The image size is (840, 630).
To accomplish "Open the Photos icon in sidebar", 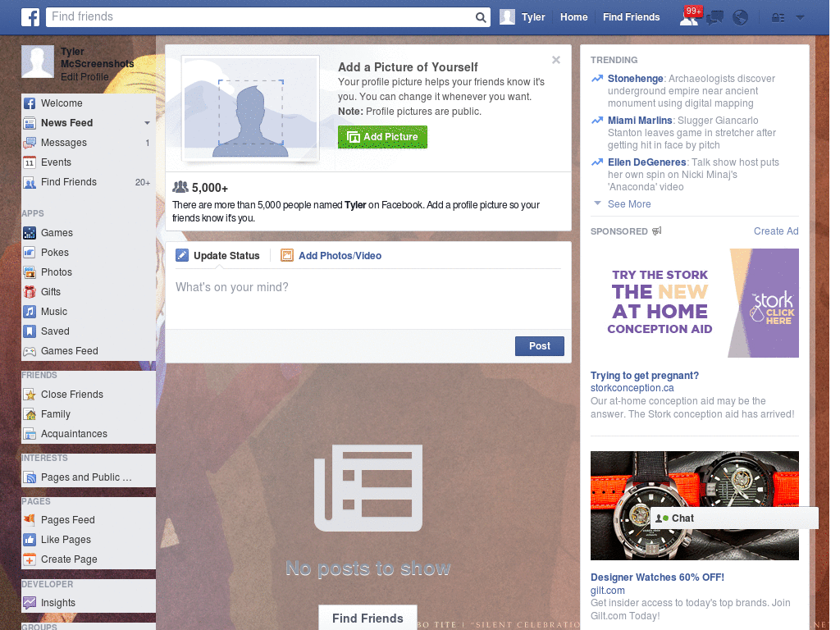I will tap(30, 272).
